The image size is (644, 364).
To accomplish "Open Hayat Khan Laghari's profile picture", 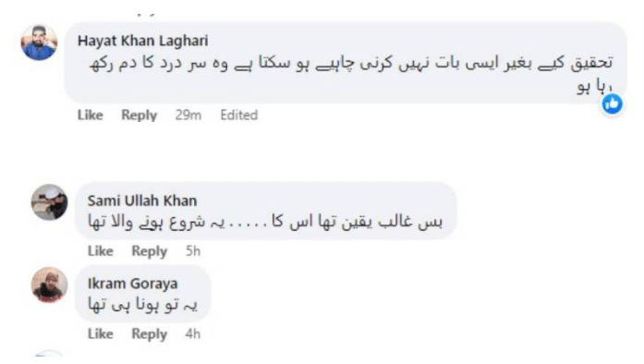I will [39, 42].
